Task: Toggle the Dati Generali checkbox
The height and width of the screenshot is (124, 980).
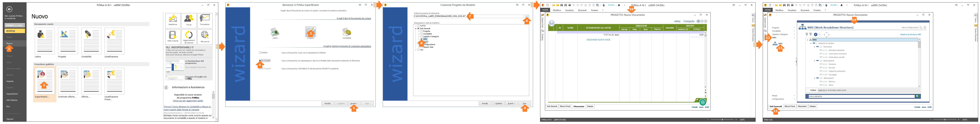Action: click(418, 29)
